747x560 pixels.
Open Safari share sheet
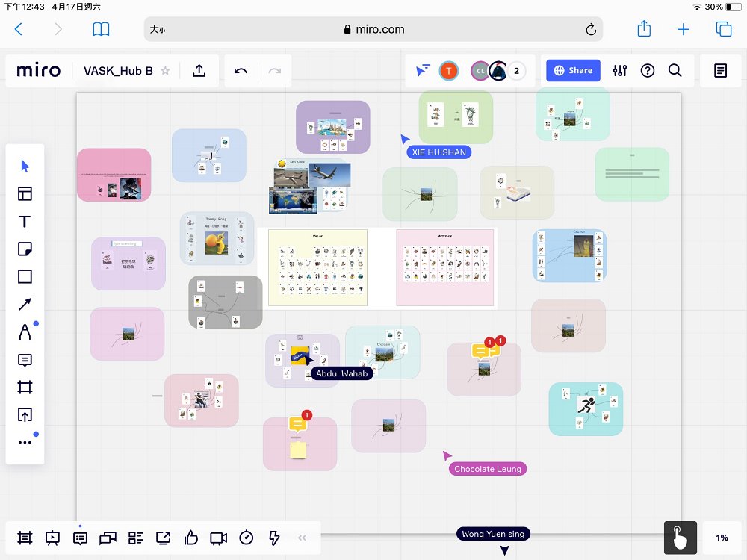click(x=644, y=28)
